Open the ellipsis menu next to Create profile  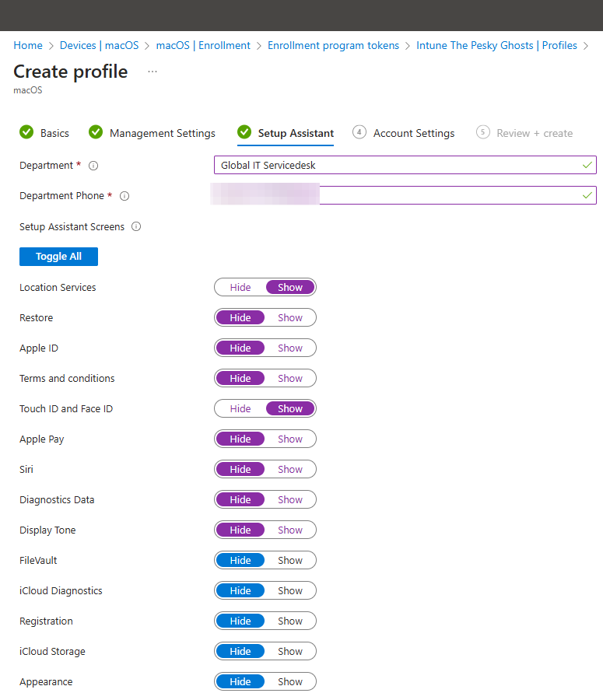(153, 71)
